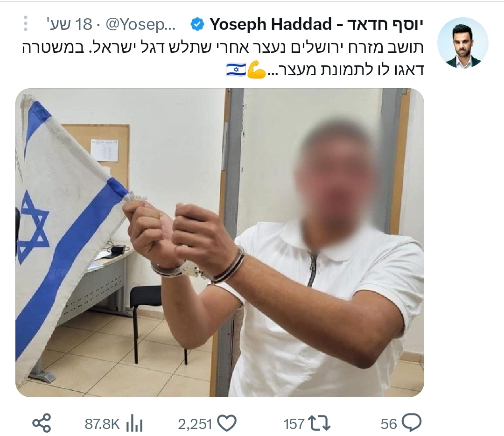The width and height of the screenshot is (504, 436).
Task: Click the first line of tweet text
Action: click(x=223, y=47)
